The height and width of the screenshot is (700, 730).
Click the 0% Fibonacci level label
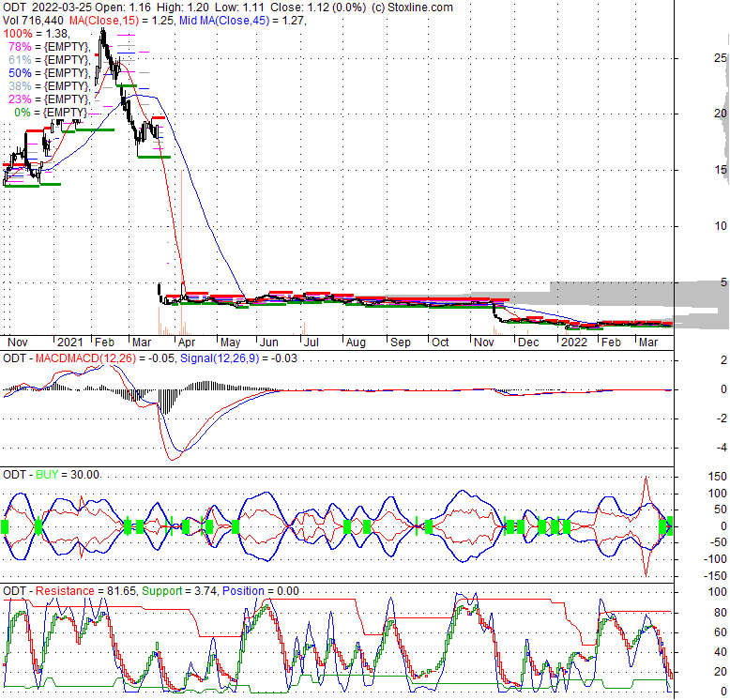47,112
